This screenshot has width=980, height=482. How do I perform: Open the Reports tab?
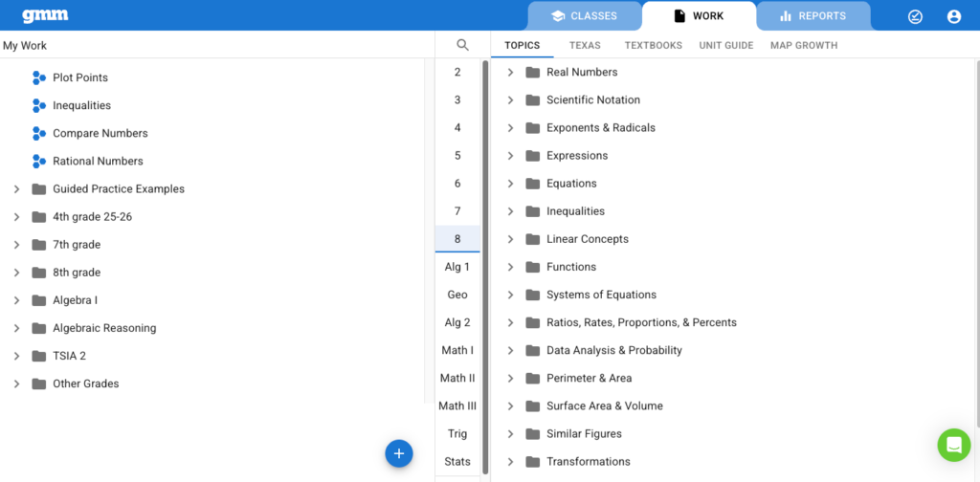[x=813, y=16]
